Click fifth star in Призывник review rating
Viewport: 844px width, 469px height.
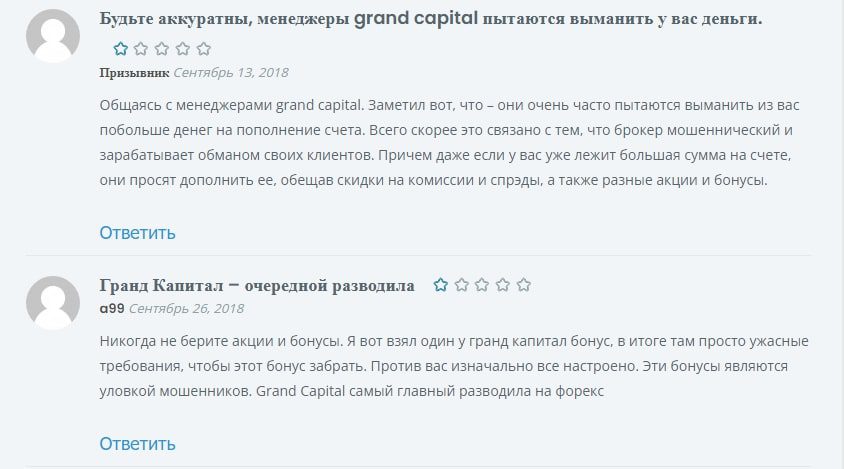click(204, 49)
